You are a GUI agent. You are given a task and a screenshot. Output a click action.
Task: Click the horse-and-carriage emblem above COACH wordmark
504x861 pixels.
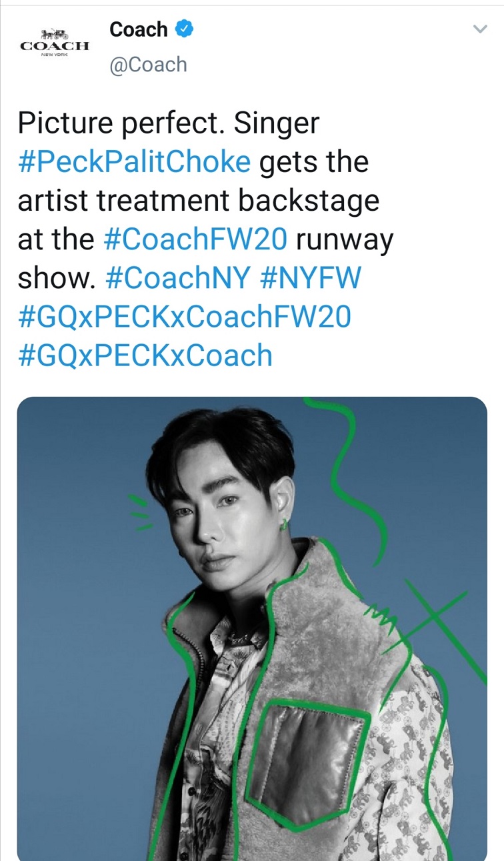pyautogui.click(x=54, y=35)
